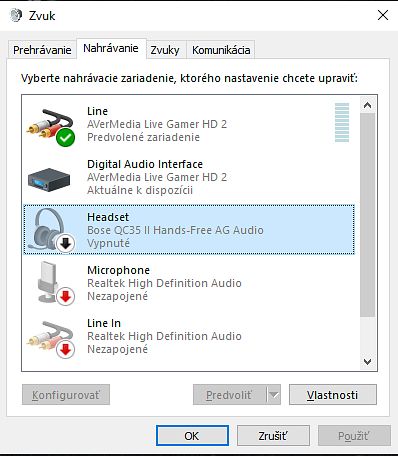This screenshot has height=456, width=398.
Task: Click the scrollbar up arrow
Action: 368,105
